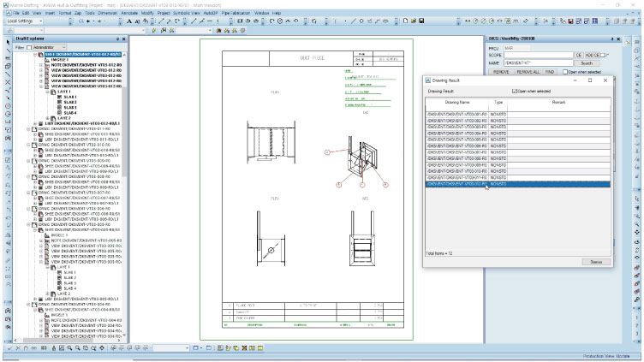Toggle 'Open when selected' in Drawing Result dialog
The height and width of the screenshot is (362, 644).
click(x=515, y=91)
